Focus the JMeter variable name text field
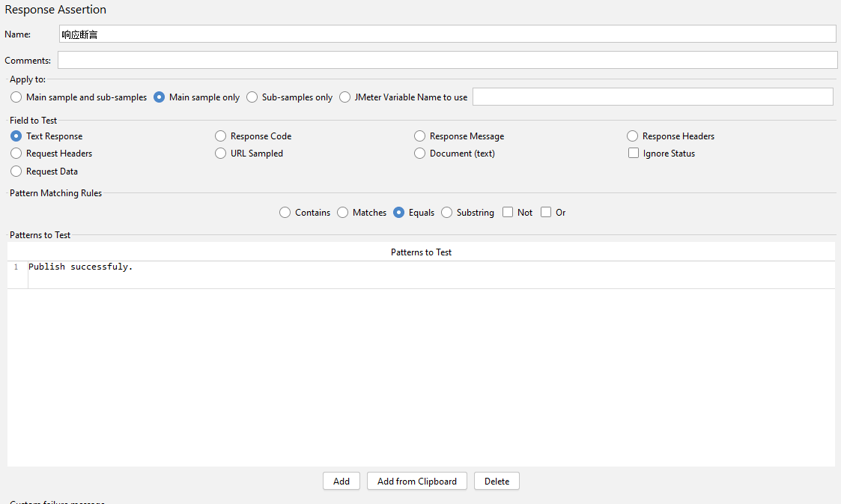Screen dimensions: 841x504 [x=653, y=97]
